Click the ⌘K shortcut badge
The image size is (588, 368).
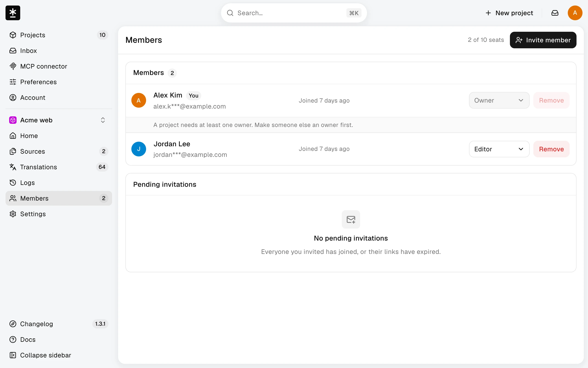[354, 13]
